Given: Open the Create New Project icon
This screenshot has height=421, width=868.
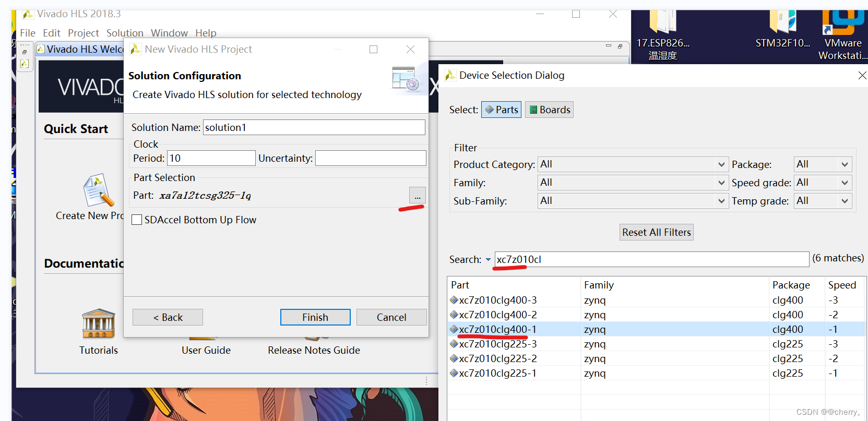Looking at the screenshot, I should 98,190.
